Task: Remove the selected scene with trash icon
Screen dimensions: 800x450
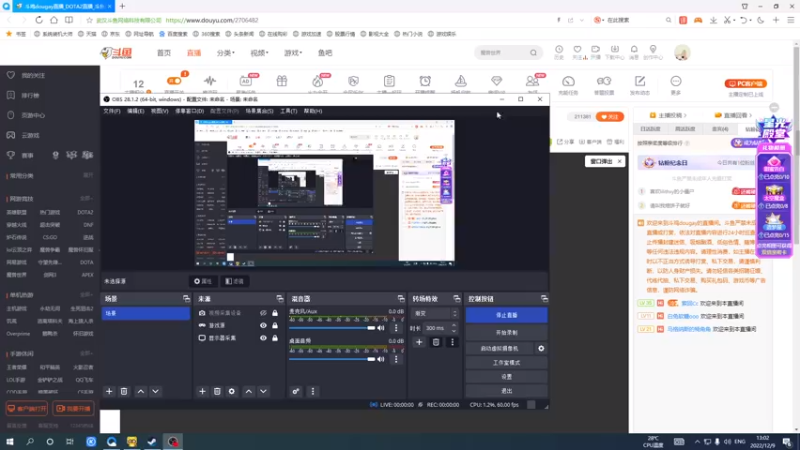Action: click(124, 391)
